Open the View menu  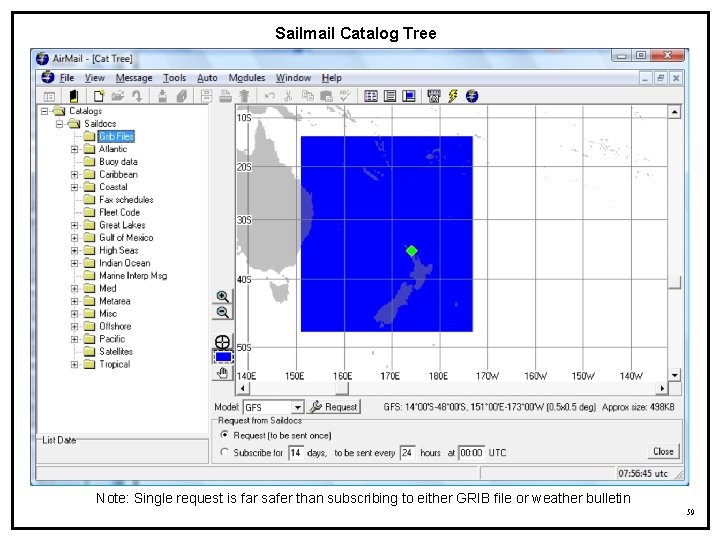pyautogui.click(x=95, y=78)
